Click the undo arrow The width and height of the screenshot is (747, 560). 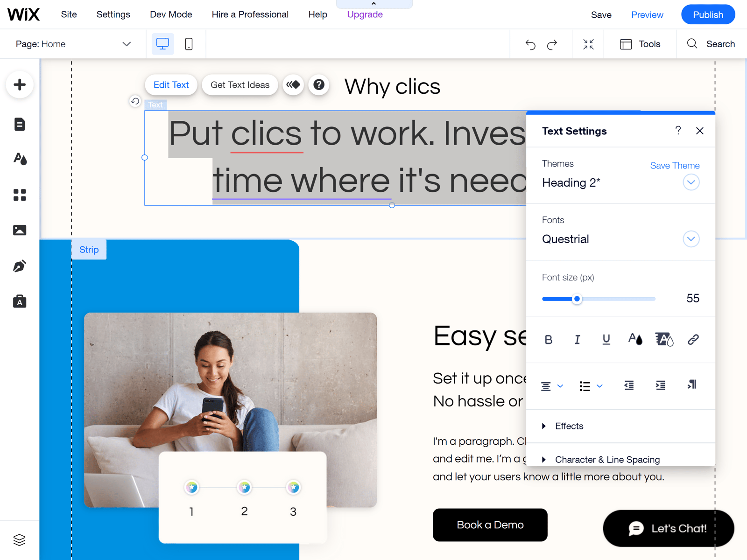point(530,44)
